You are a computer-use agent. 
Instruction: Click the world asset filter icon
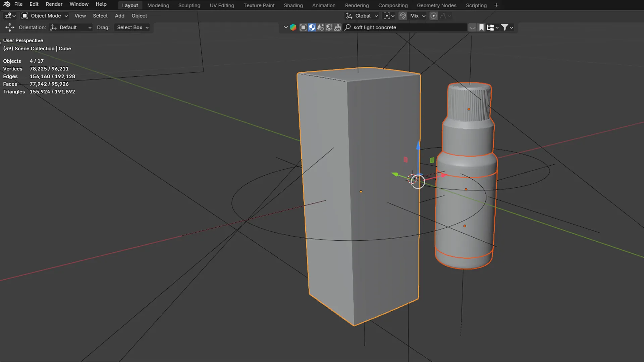(329, 27)
